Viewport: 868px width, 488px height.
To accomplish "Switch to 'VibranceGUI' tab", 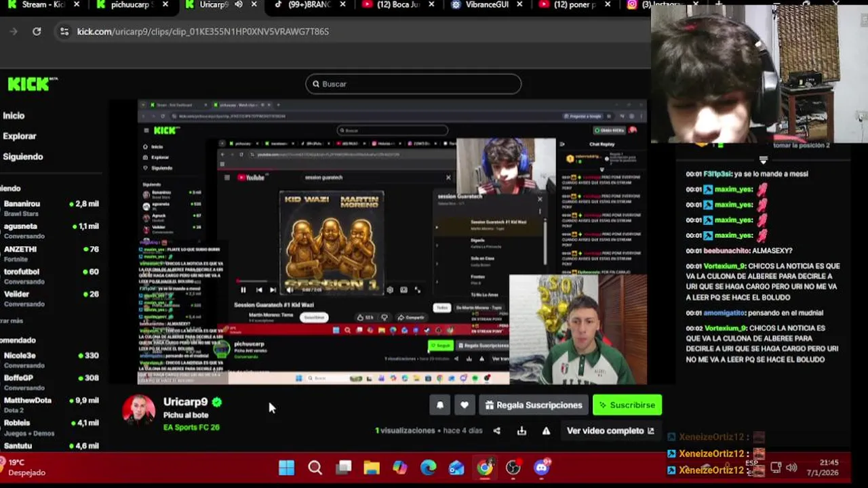I will click(485, 5).
